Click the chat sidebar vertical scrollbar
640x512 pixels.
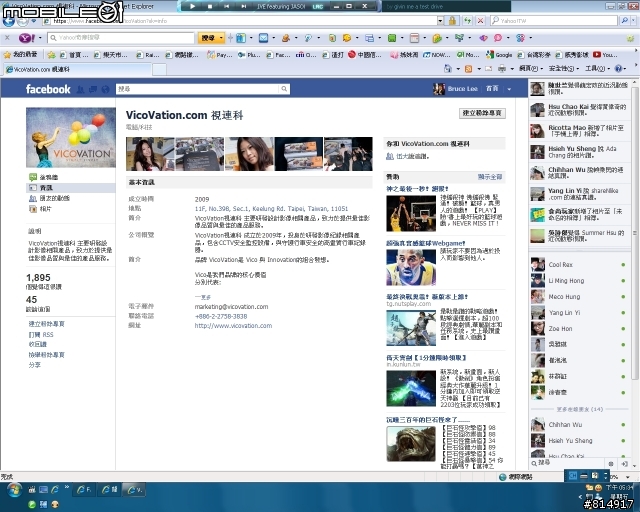635,233
